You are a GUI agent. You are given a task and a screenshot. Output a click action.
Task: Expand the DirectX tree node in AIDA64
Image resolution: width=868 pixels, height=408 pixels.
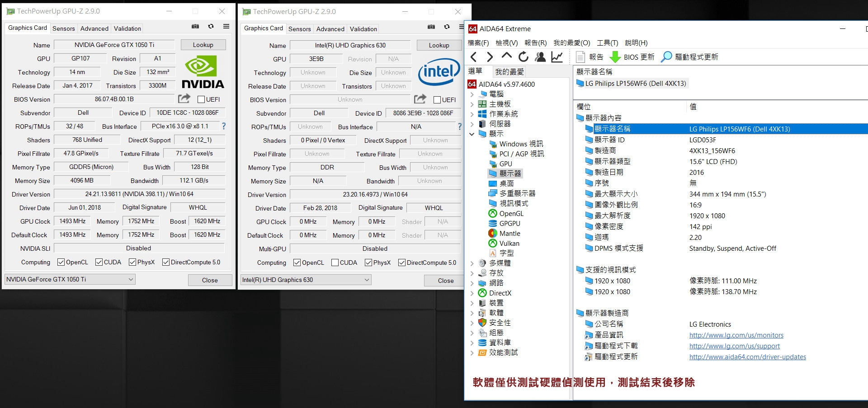pyautogui.click(x=472, y=293)
